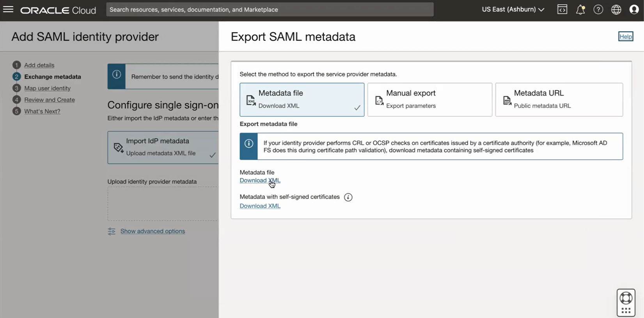Screen dimensions: 644x318
Task: Click the Oracle Cloud search field
Action: click(270, 9)
